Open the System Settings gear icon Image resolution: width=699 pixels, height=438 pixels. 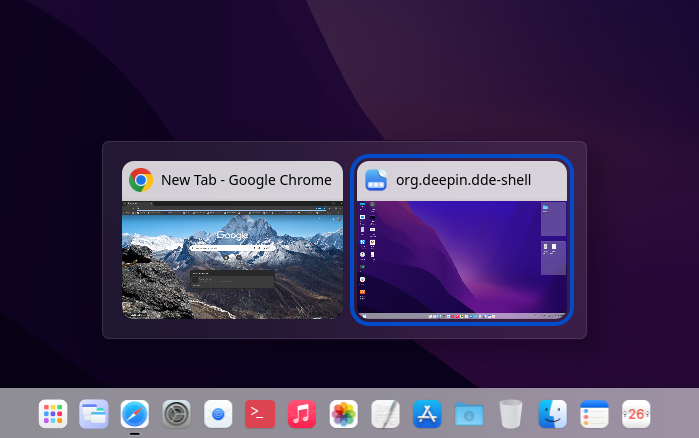pos(177,414)
